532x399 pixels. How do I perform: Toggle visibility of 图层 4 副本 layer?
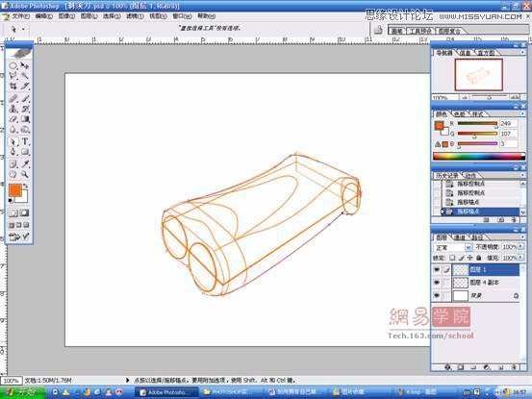(x=437, y=283)
